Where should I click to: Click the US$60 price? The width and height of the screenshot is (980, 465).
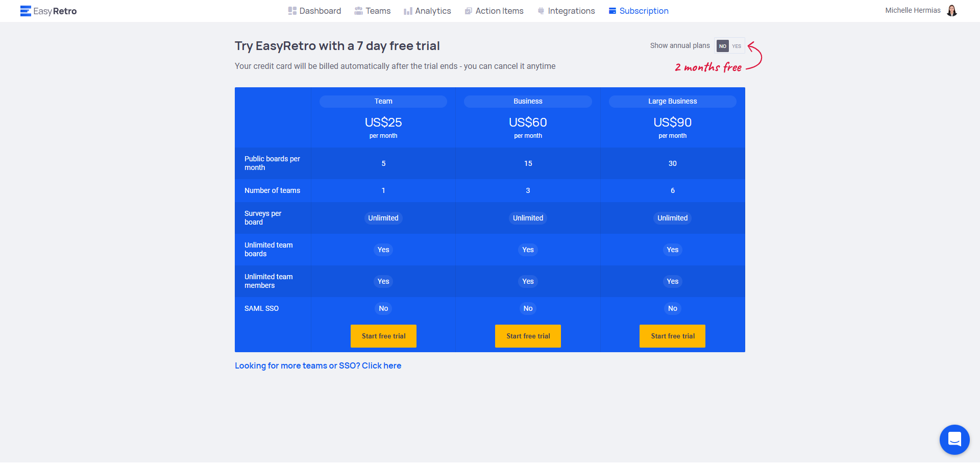pyautogui.click(x=528, y=122)
